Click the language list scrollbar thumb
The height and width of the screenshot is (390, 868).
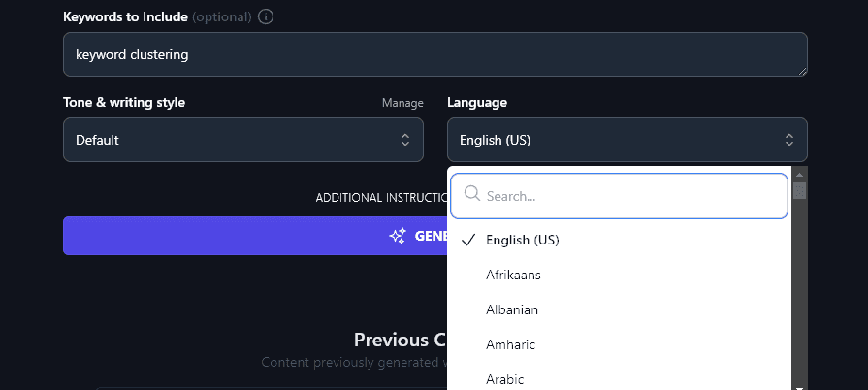(799, 190)
